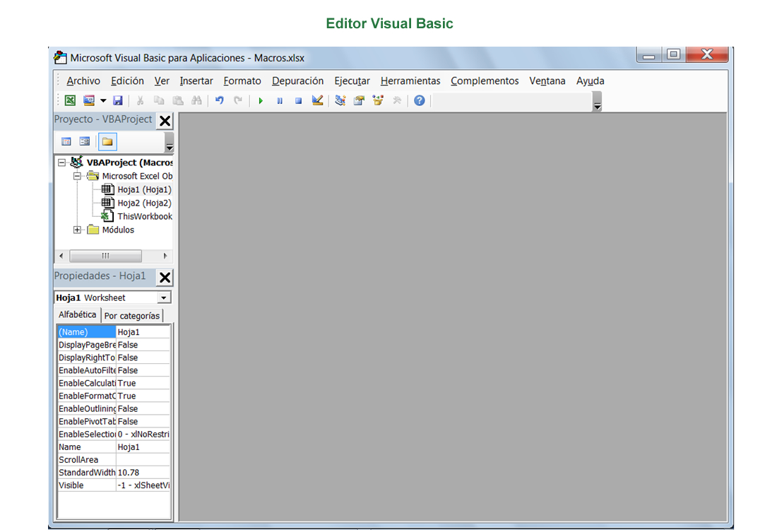Close the Propiedades - Hoja1 panel
This screenshot has height=532, width=777.
click(165, 277)
